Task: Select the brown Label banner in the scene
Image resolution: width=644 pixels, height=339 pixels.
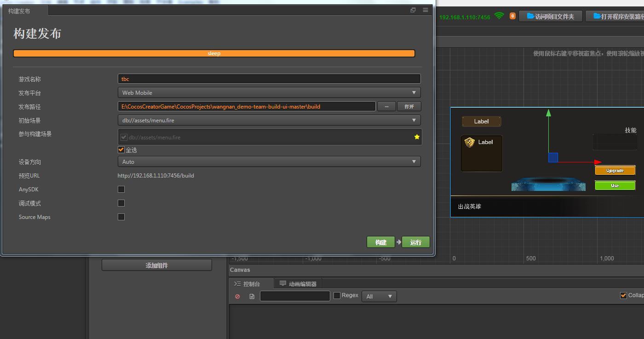Action: point(482,121)
